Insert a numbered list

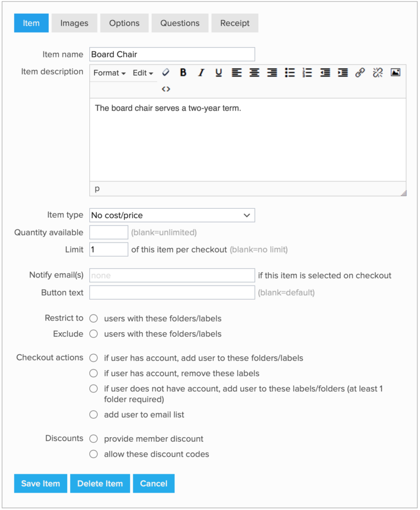(307, 73)
